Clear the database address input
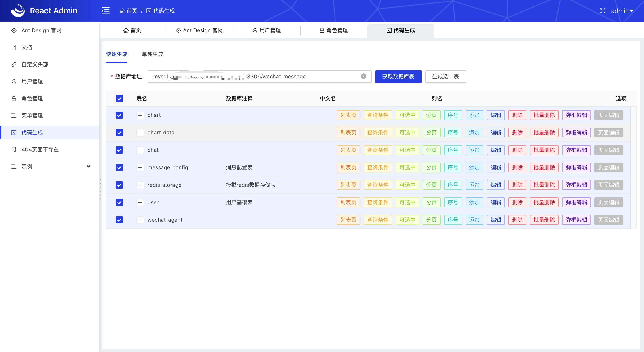Screen dimensions: 644x352 (364, 76)
